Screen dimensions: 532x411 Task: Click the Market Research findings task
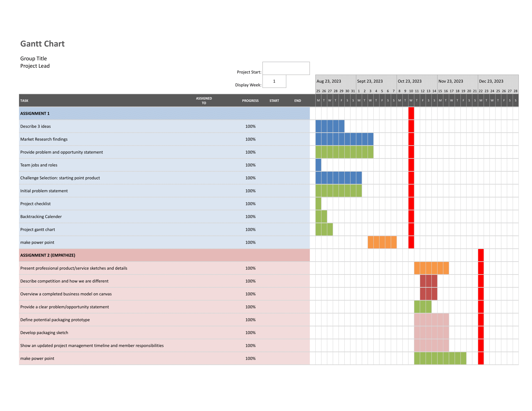[44, 139]
